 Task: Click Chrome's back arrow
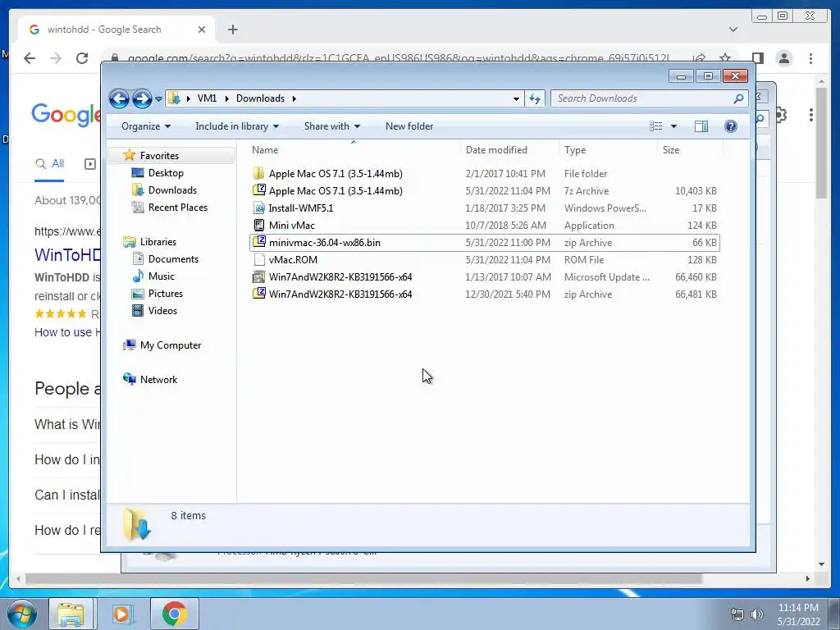[x=30, y=58]
